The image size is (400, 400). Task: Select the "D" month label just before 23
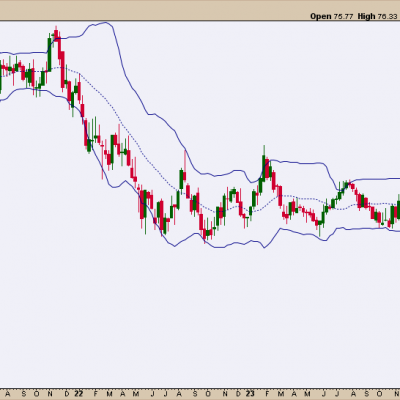pos(238,394)
